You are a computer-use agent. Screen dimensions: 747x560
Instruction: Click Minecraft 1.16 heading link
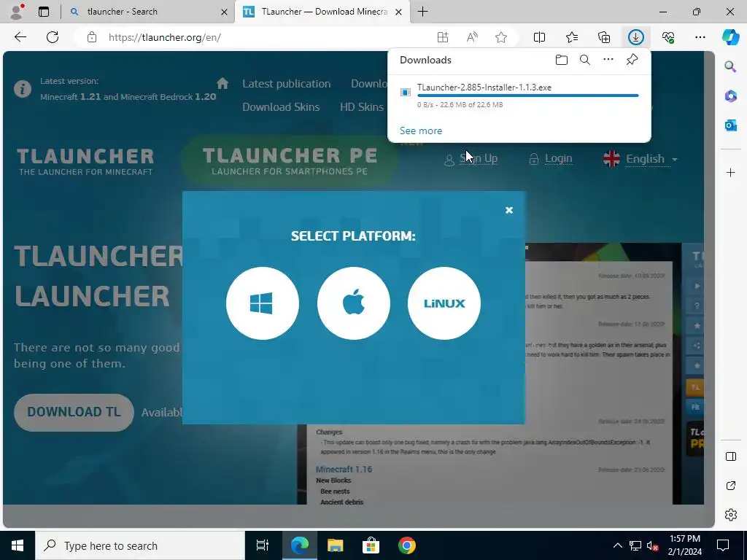tap(344, 470)
